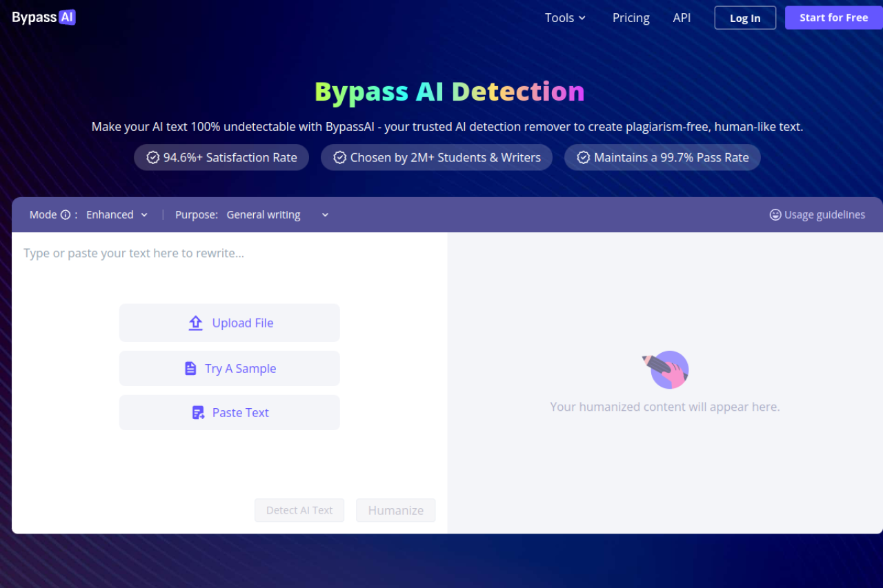Click the Upload File arrow icon

[x=196, y=323]
